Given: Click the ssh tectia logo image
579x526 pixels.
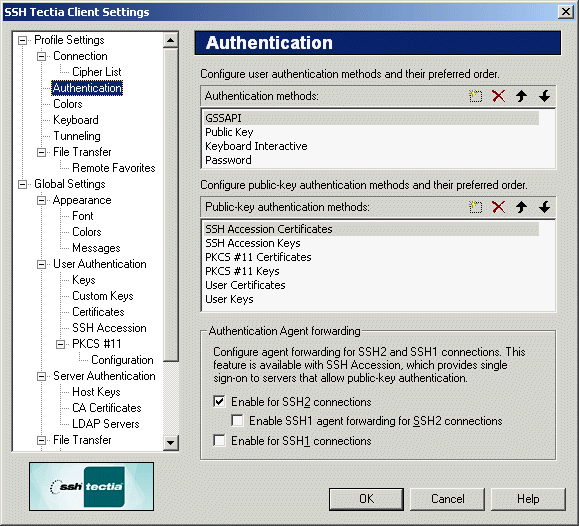Looking at the screenshot, I should click(92, 486).
